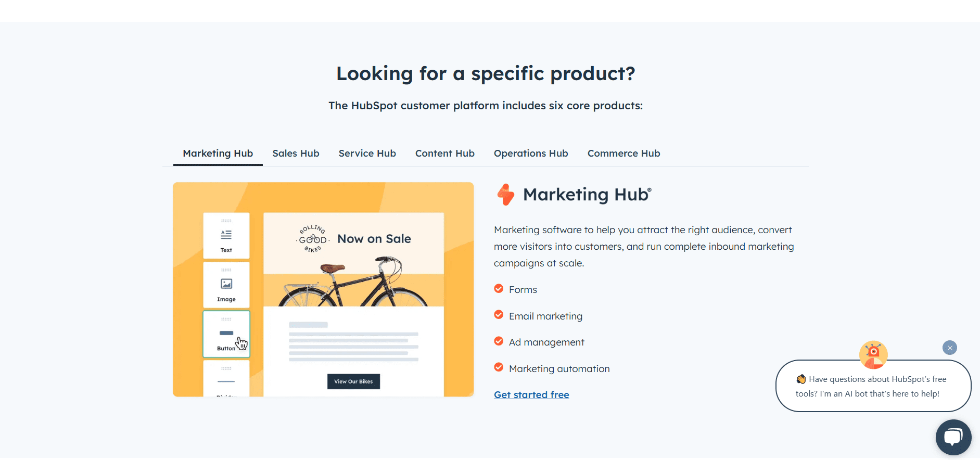
Task: Click the Button block tile in illustration
Action: tap(226, 334)
